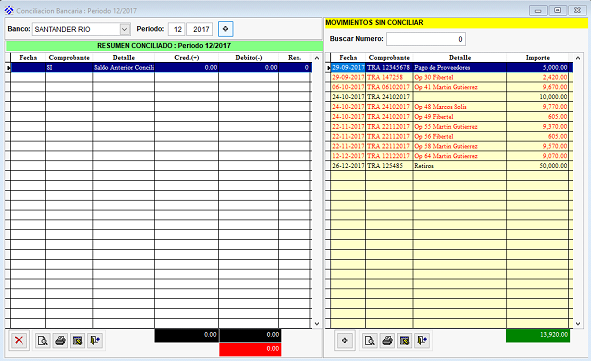Screen dimensions: 592x361
Task: Print the conciliated summary list
Action: (60, 341)
